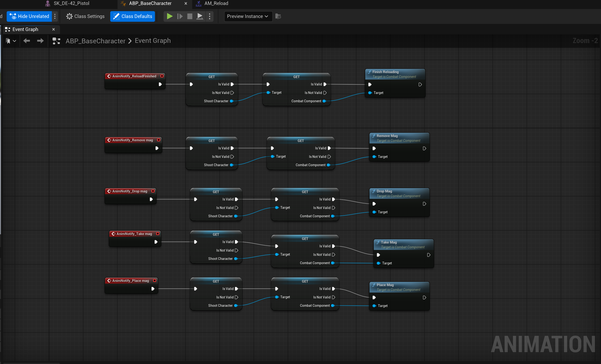Image resolution: width=601 pixels, height=364 pixels.
Task: Open play options three-dot menu
Action: 209,16
